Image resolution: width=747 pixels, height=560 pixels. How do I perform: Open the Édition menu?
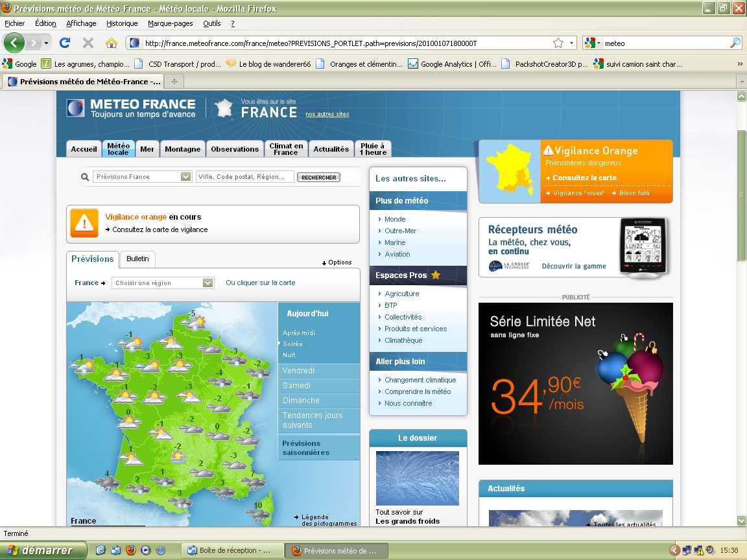[x=46, y=23]
